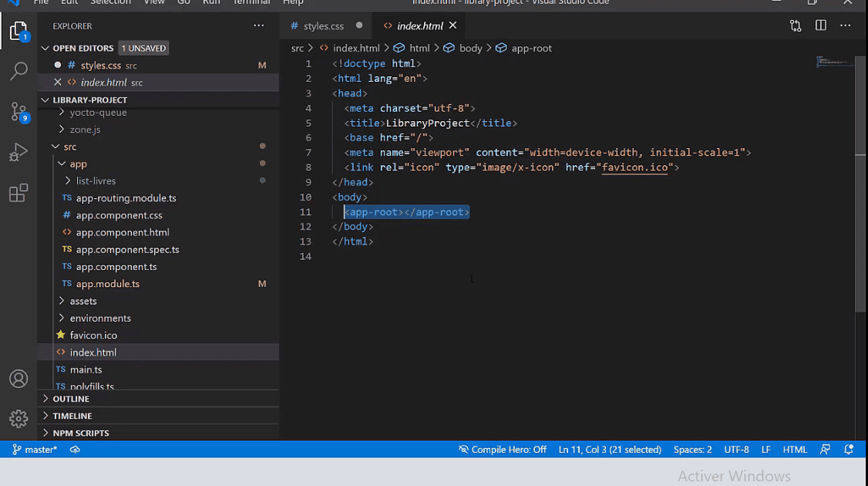The height and width of the screenshot is (486, 868).
Task: Open the Manage settings gear
Action: [19, 418]
